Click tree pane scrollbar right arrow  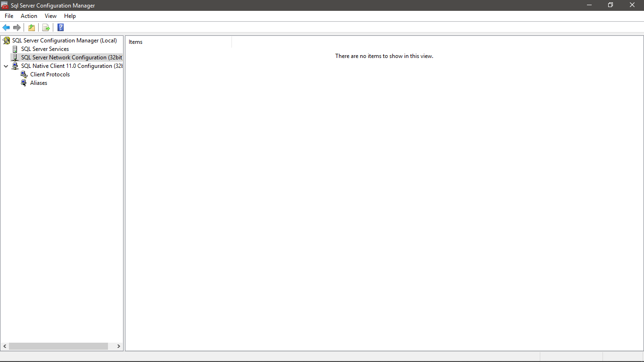coord(118,346)
